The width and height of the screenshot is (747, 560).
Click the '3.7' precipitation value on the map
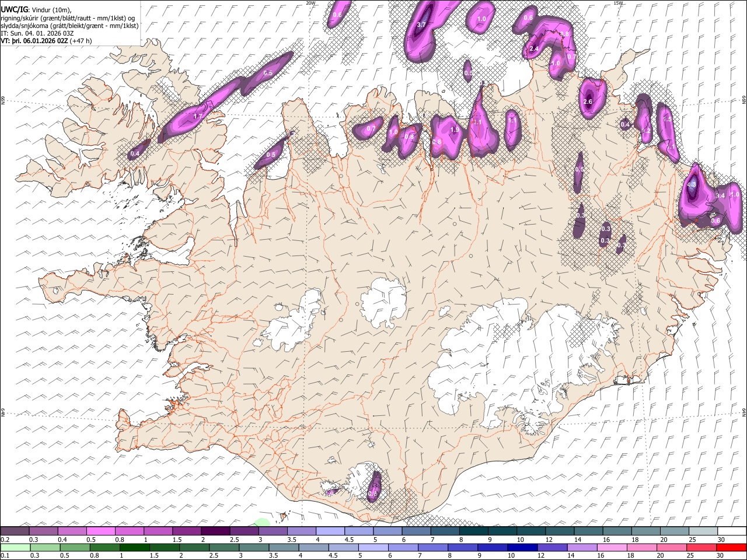(x=422, y=24)
